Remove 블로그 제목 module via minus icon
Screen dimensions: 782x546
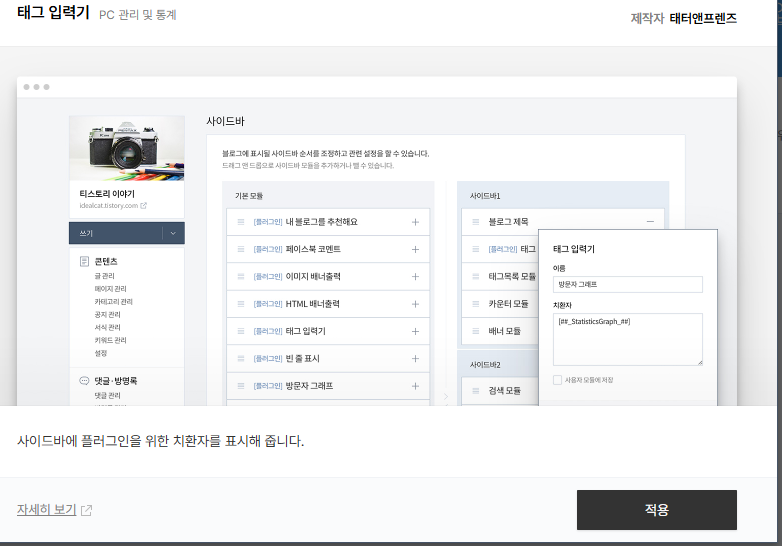point(650,221)
